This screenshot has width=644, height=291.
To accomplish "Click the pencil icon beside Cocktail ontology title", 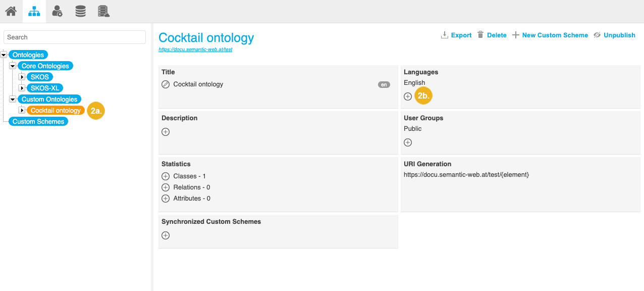I will pyautogui.click(x=166, y=84).
